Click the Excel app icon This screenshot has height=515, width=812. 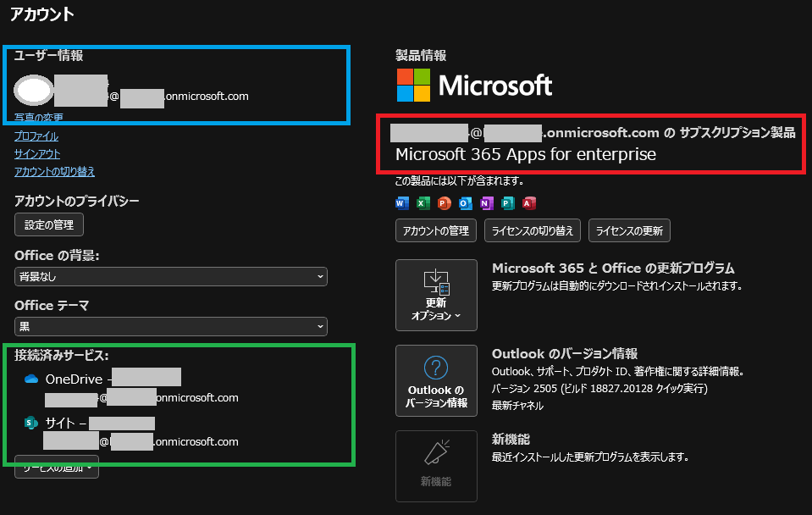tap(423, 203)
